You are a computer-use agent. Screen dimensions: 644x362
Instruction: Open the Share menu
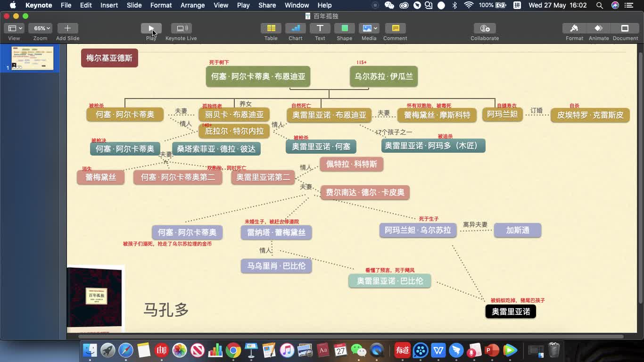click(267, 5)
